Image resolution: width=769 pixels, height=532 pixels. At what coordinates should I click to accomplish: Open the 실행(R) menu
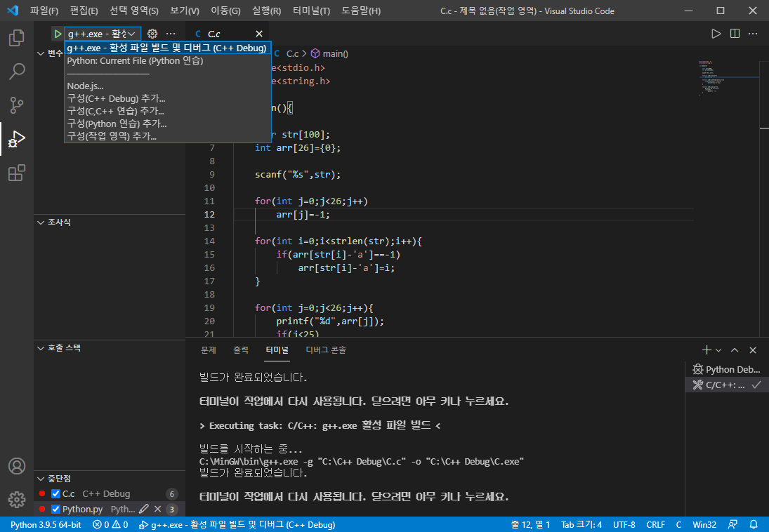tap(266, 11)
